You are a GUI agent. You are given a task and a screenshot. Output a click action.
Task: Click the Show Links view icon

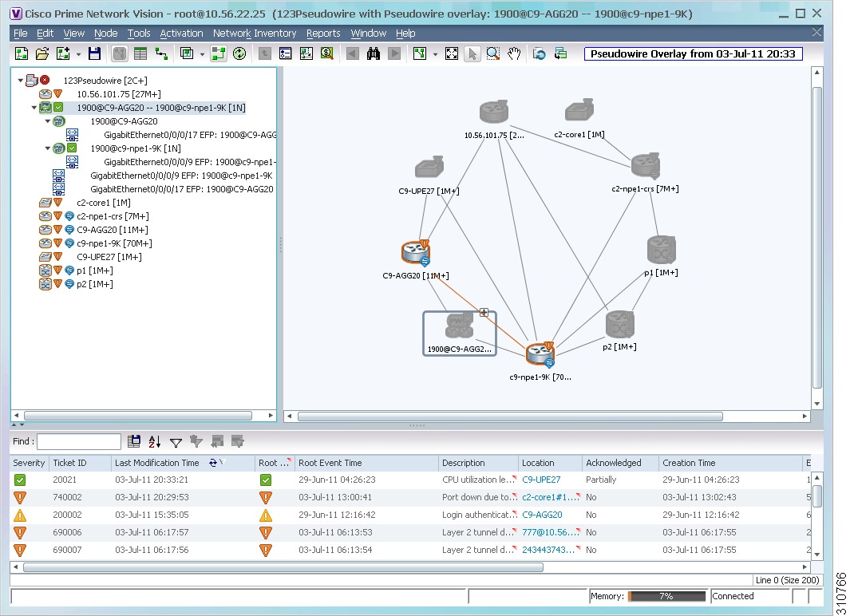tap(161, 53)
